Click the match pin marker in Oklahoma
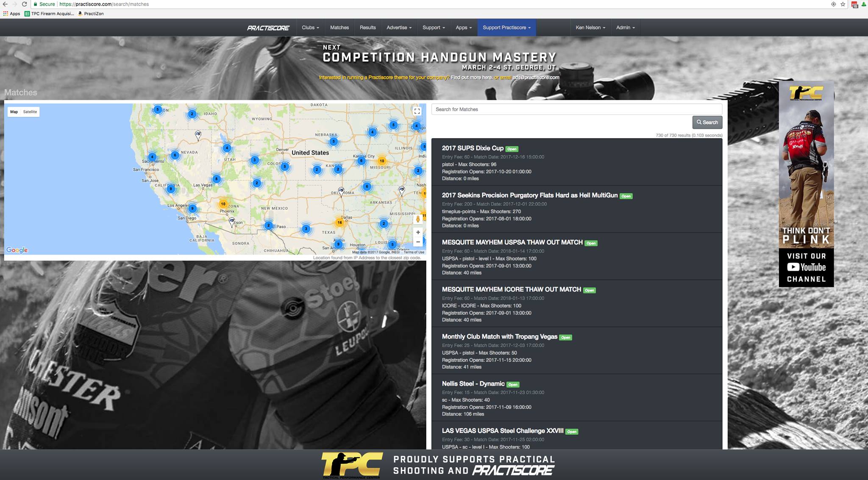Screen dimensions: 868x480 point(341,191)
